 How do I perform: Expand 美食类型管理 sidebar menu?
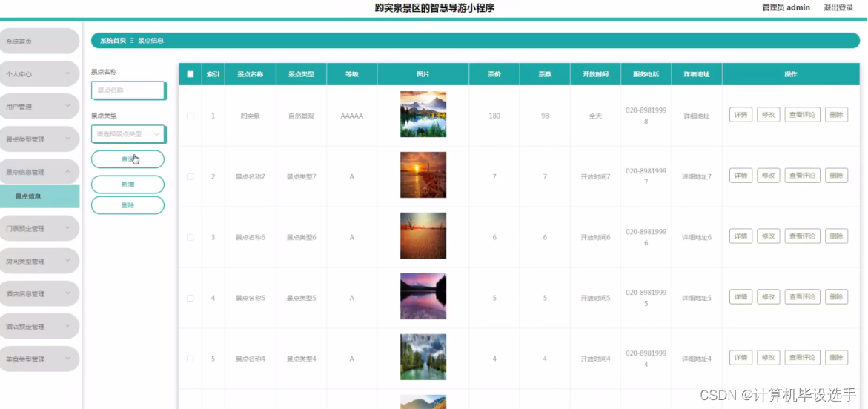coord(39,359)
